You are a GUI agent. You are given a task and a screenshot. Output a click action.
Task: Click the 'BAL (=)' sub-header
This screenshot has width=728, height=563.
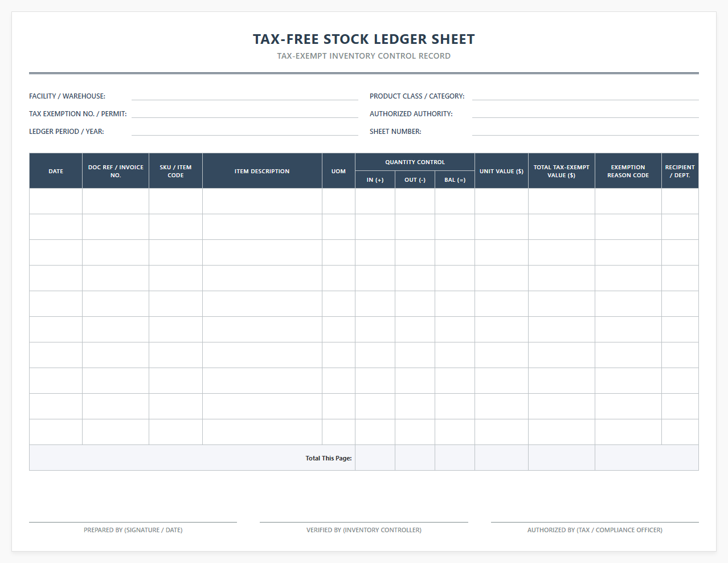[x=455, y=179]
